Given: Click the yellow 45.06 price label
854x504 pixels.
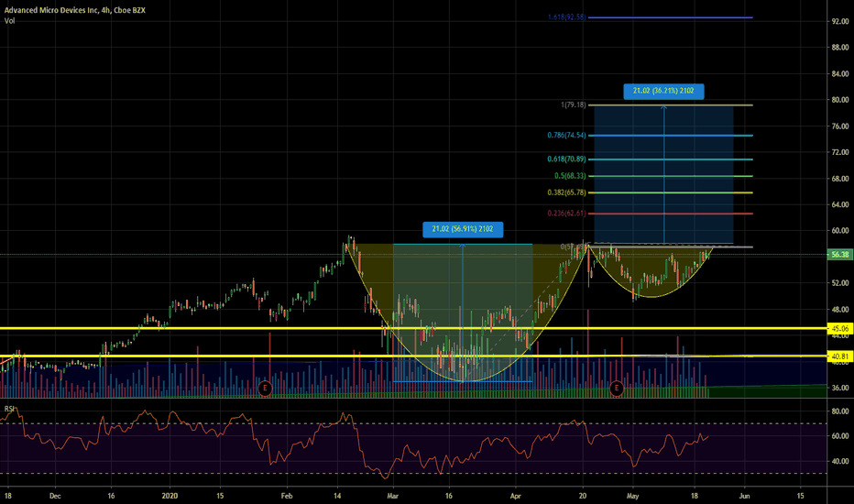Looking at the screenshot, I should pyautogui.click(x=840, y=329).
